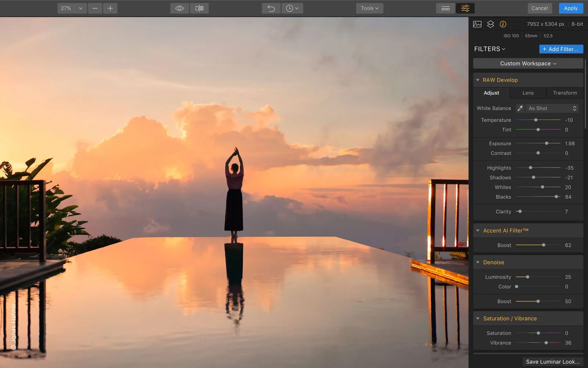Click the zoom out minus button
The image size is (588, 368).
[x=95, y=8]
